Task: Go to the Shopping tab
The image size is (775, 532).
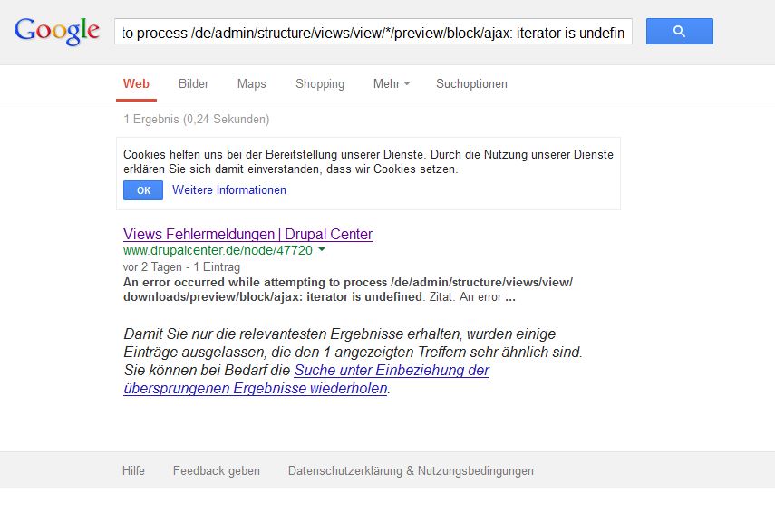Action: click(319, 83)
